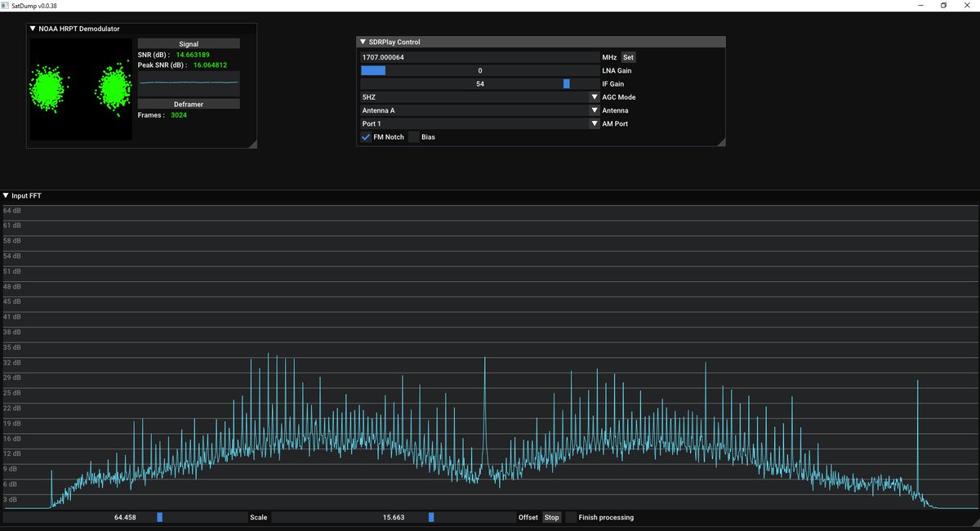
Task: Click the SatDump app icon in title bar
Action: coord(6,5)
